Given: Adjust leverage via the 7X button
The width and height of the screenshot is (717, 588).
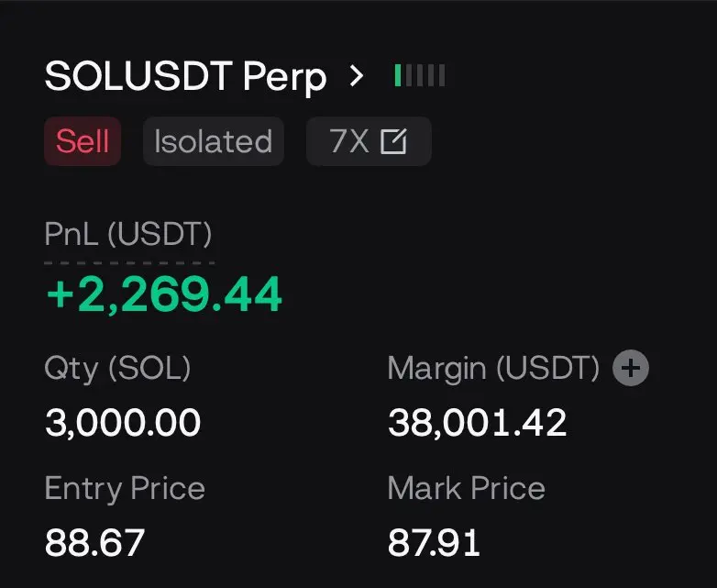Looking at the screenshot, I should click(x=369, y=141).
